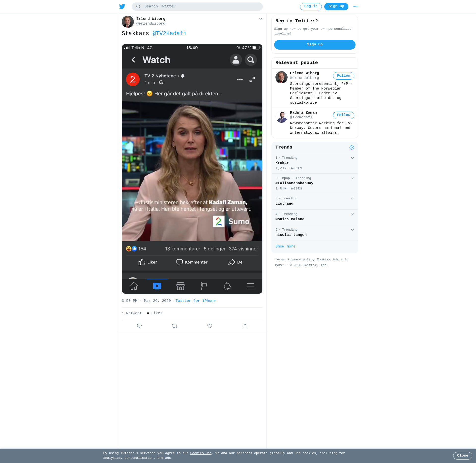The width and height of the screenshot is (476, 463).
Task: Click Erlend Wiborg avatar in Relevant people
Action: click(281, 77)
